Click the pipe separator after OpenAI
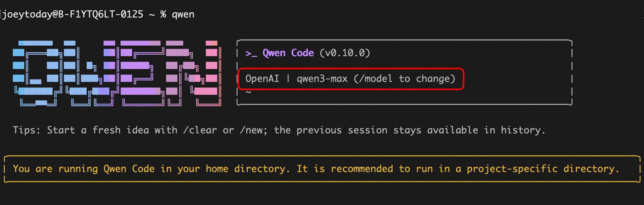This screenshot has width=644, height=205. click(288, 79)
